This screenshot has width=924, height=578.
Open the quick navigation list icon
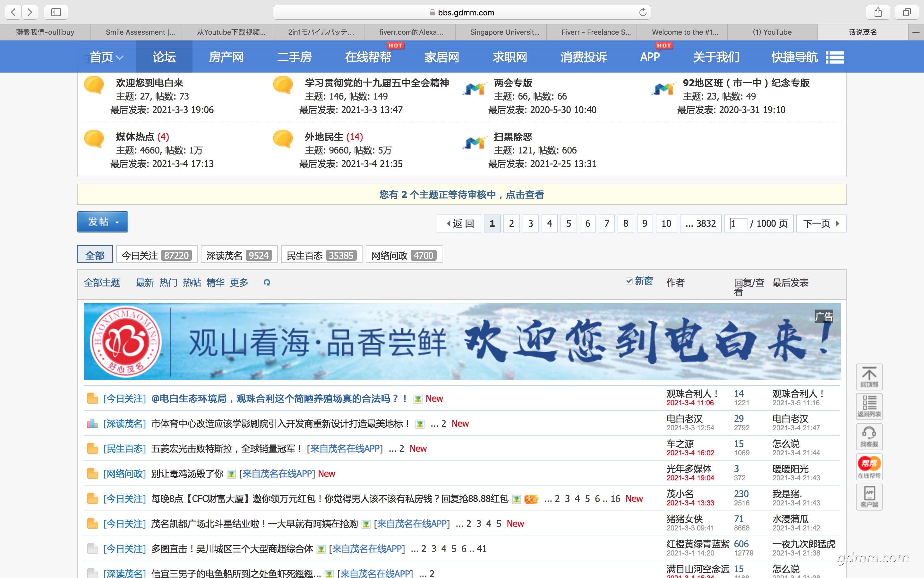coord(835,57)
